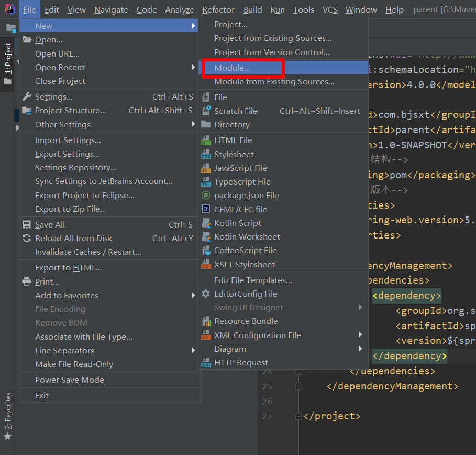Click the Settings wrench icon

pos(27,97)
